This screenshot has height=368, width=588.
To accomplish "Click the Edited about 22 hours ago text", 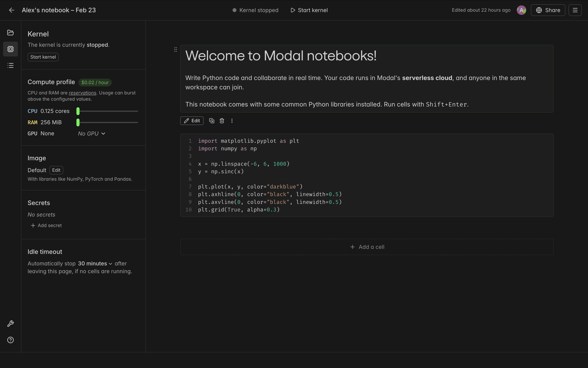I will click(481, 10).
